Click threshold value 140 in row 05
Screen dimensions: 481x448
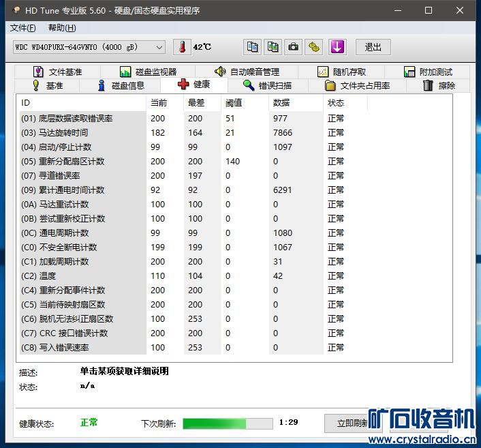[232, 161]
